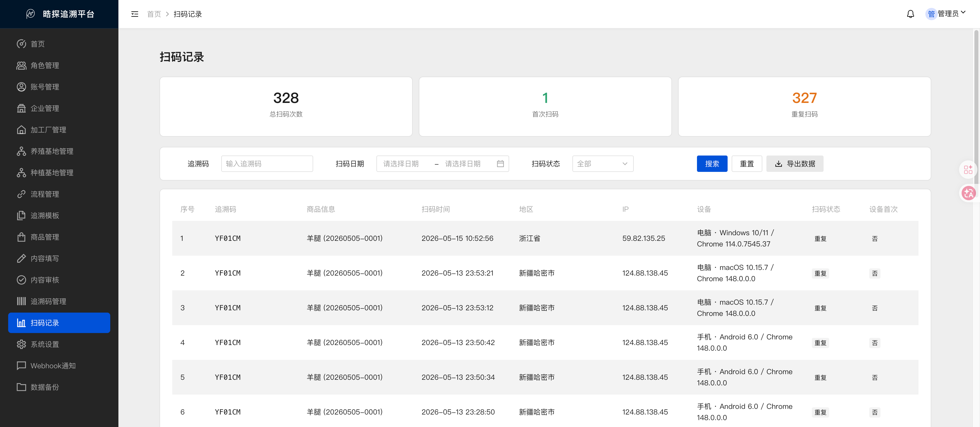This screenshot has width=980, height=427.
Task: Click timestamp 2026-05-13 23:53:21
Action: pos(457,273)
